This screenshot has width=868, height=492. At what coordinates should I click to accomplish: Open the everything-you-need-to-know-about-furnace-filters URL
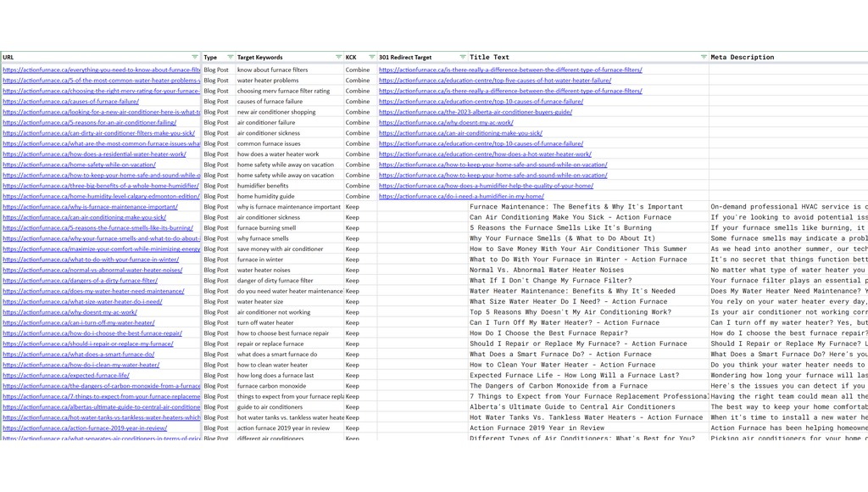102,70
